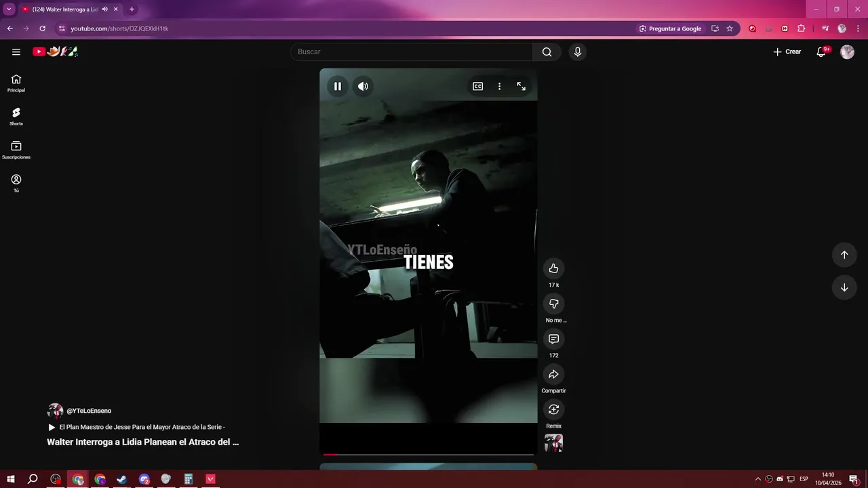Open Principal in the sidebar
This screenshot has width=868, height=488.
16,83
